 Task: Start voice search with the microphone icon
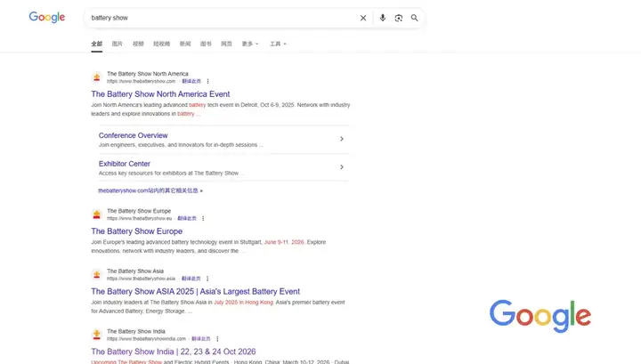pyautogui.click(x=382, y=18)
